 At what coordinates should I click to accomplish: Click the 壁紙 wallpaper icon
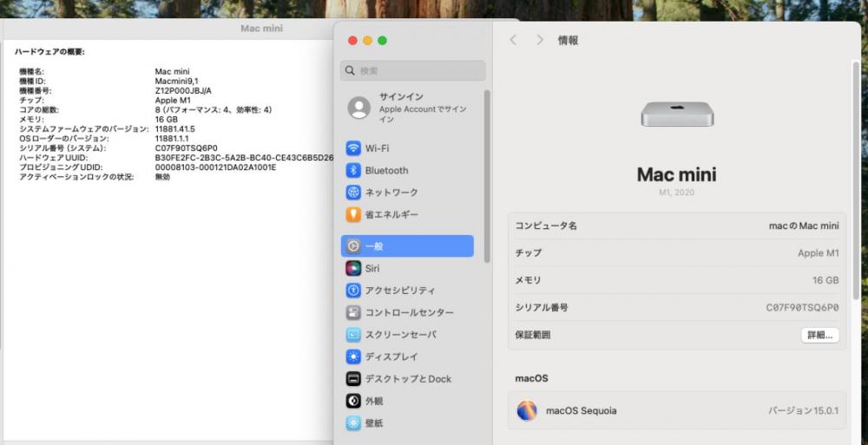[353, 423]
